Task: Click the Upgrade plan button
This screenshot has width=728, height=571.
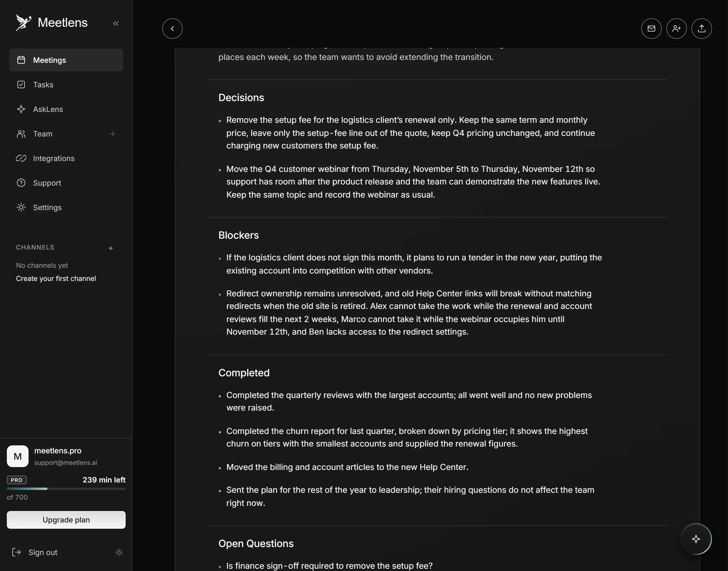Action: tap(66, 520)
